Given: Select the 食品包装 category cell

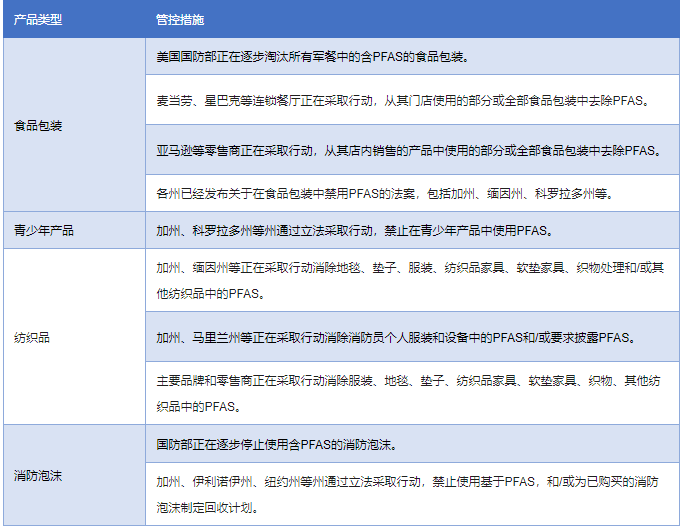Looking at the screenshot, I should [38, 127].
